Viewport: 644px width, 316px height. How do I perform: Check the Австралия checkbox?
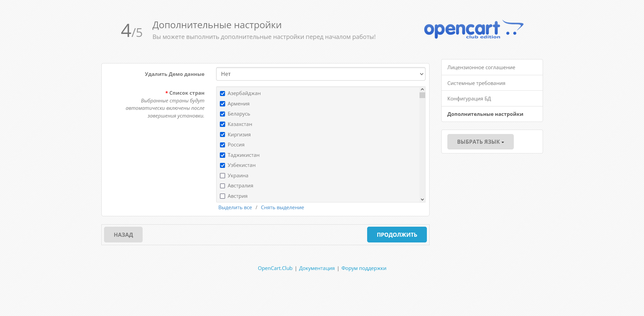[222, 185]
